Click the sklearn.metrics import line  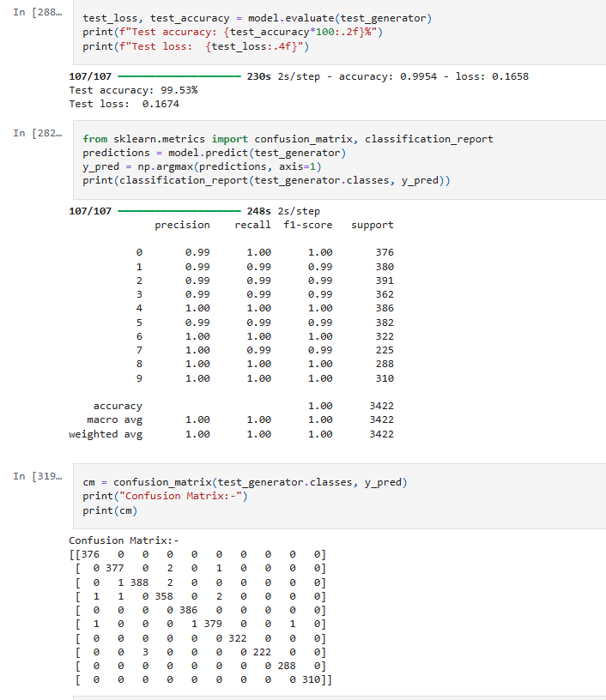tap(288, 139)
